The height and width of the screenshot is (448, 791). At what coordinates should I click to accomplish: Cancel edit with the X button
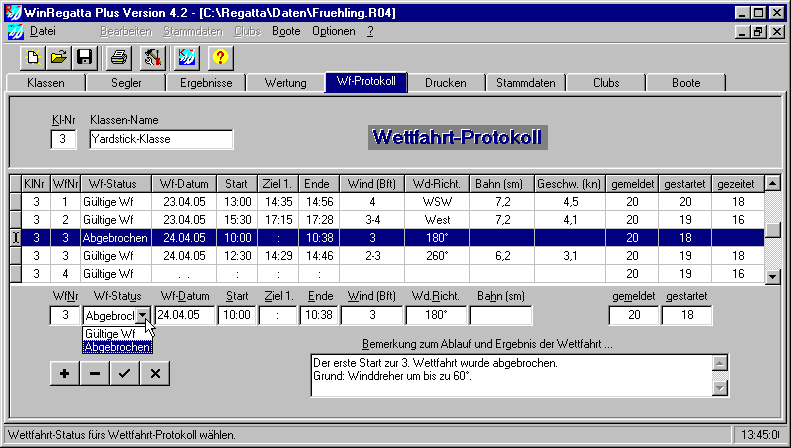point(154,373)
